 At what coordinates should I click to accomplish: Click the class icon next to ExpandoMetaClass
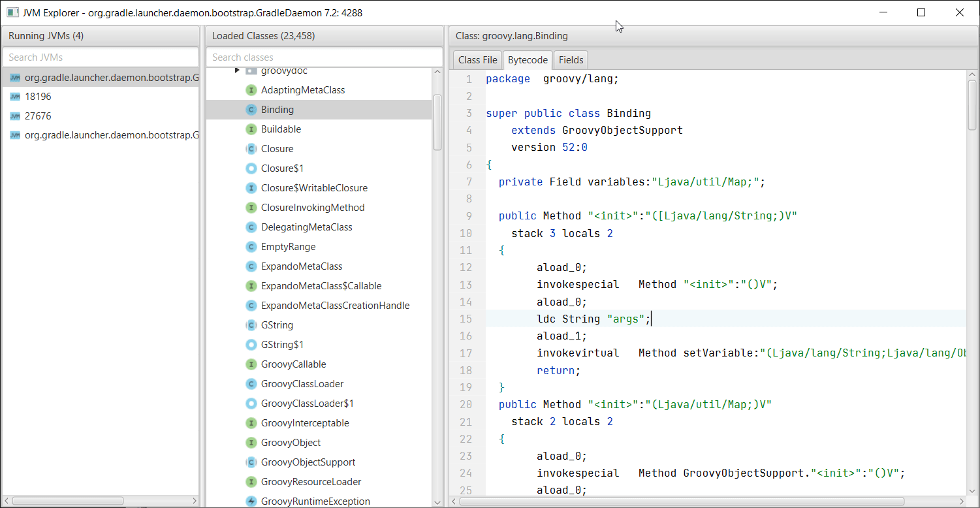(x=251, y=266)
